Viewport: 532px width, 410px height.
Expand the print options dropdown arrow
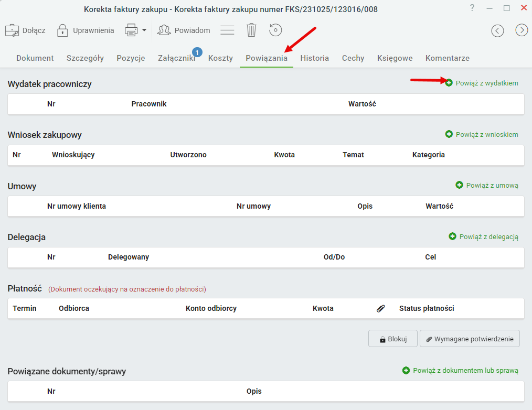click(144, 30)
